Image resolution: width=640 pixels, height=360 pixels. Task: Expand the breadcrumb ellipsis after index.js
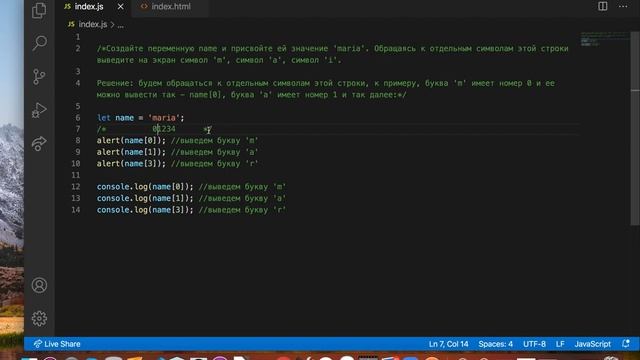click(121, 25)
